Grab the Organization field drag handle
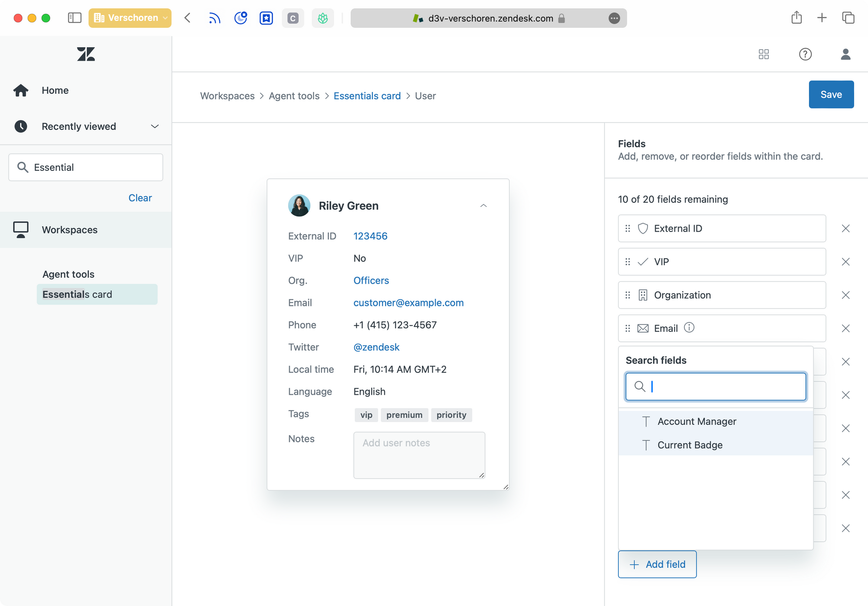The height and width of the screenshot is (606, 868). pyautogui.click(x=628, y=295)
